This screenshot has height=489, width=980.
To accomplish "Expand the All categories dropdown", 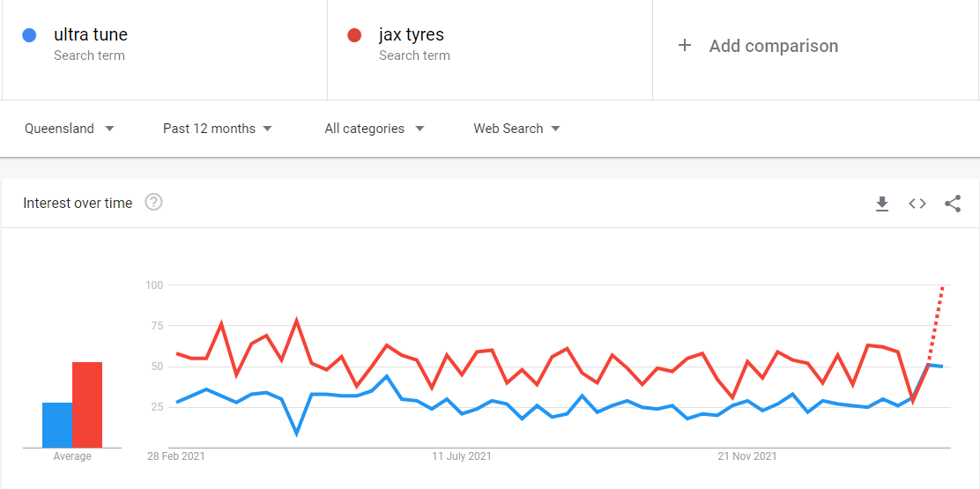I will (x=375, y=129).
